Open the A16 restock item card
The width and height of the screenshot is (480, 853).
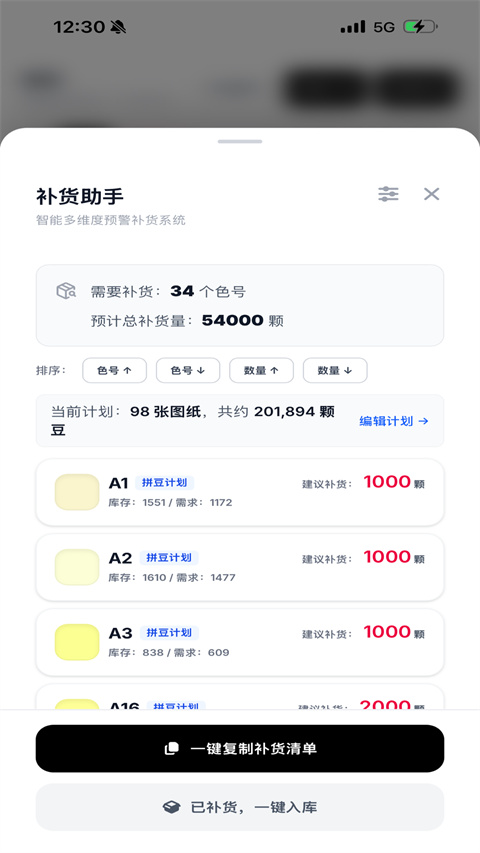pos(240,697)
